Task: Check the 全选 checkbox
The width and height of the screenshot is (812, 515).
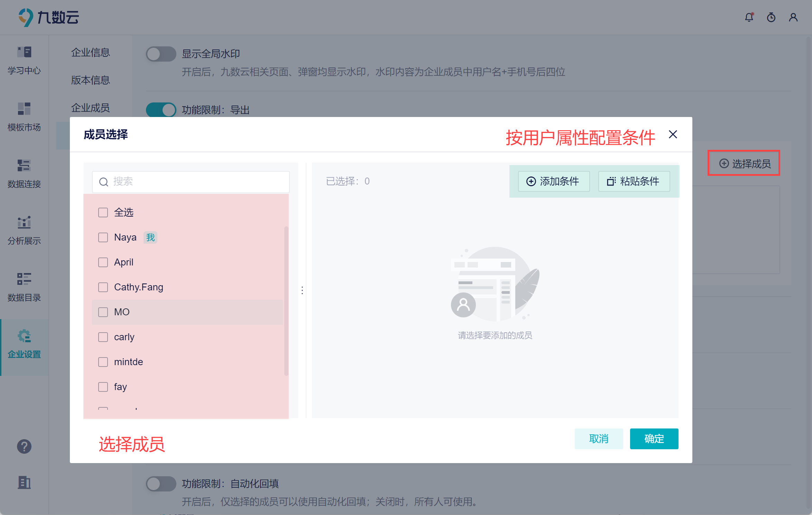Action: (103, 213)
